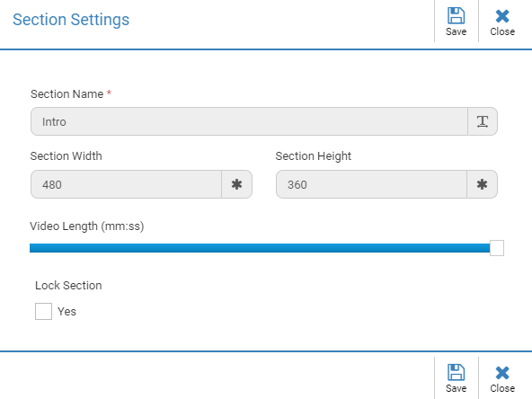Click the asterisk button next to Section Height

482,184
